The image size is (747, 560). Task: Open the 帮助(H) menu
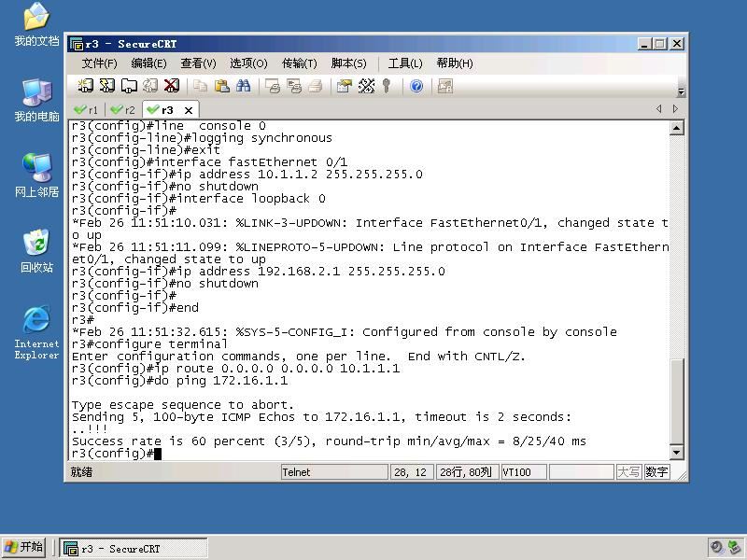(x=455, y=63)
